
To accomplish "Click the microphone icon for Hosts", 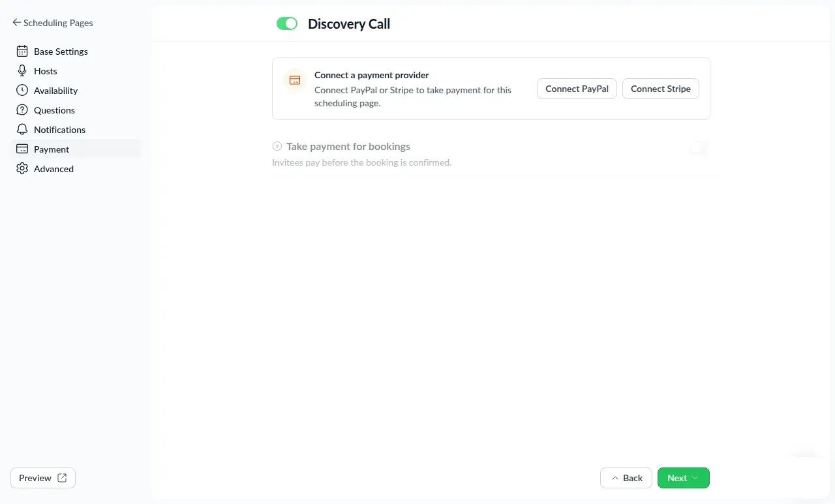I will 22,70.
